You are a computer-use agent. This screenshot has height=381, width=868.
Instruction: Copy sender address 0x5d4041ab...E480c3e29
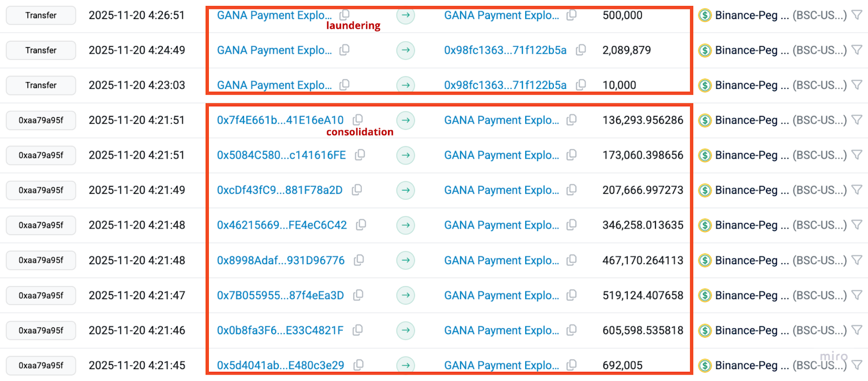pyautogui.click(x=358, y=365)
